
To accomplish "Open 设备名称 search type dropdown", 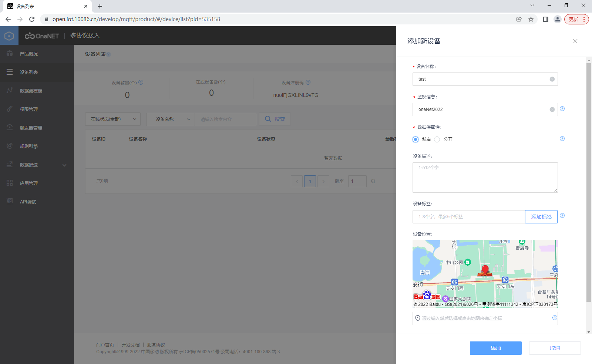I will [x=170, y=119].
